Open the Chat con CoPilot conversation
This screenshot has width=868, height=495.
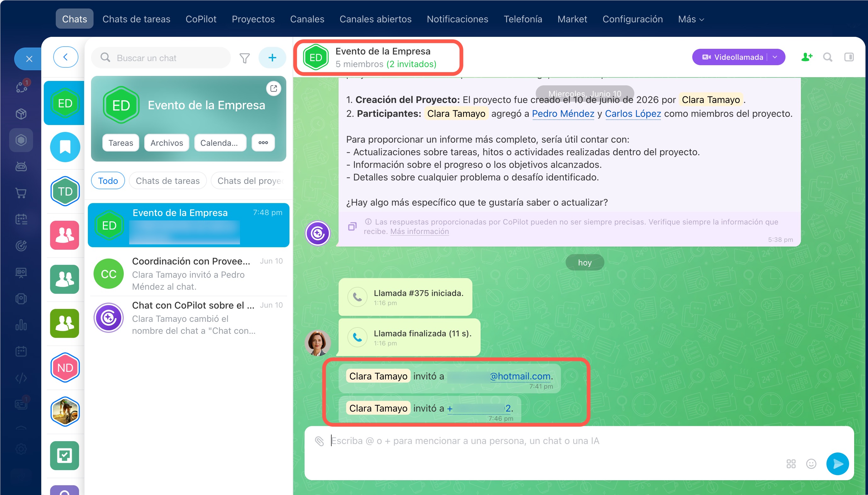[189, 318]
